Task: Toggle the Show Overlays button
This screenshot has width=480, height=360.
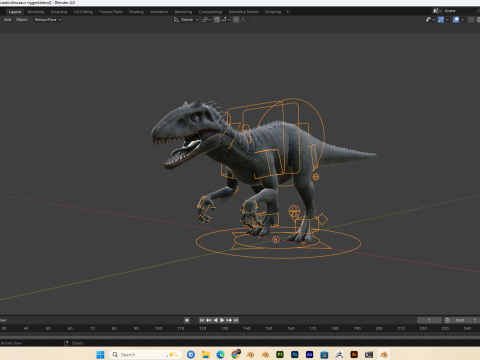Action: pyautogui.click(x=456, y=20)
